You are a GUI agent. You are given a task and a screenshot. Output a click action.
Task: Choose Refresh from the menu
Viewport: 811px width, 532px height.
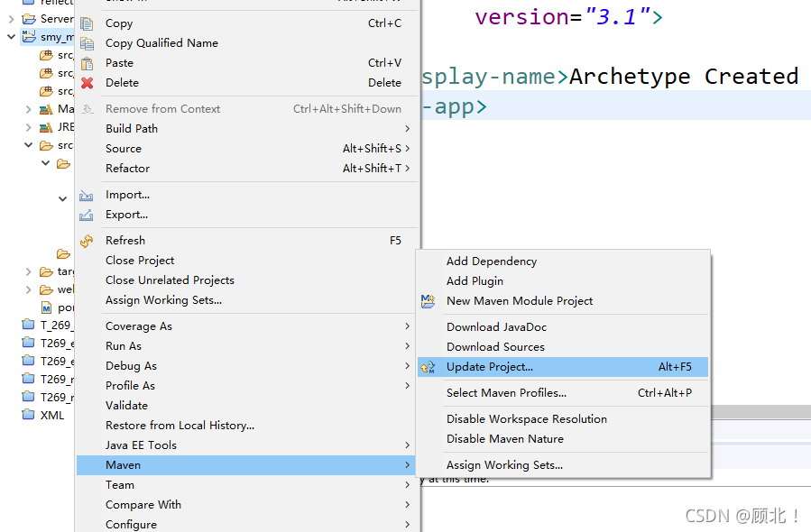[x=246, y=241]
